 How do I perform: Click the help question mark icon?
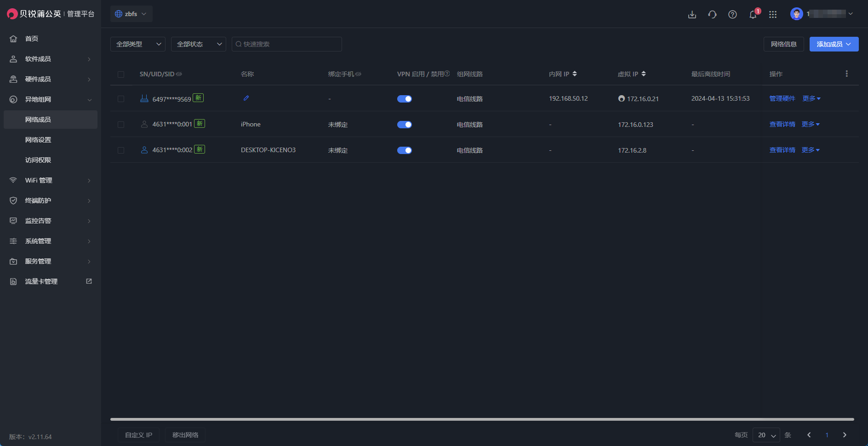tap(732, 14)
